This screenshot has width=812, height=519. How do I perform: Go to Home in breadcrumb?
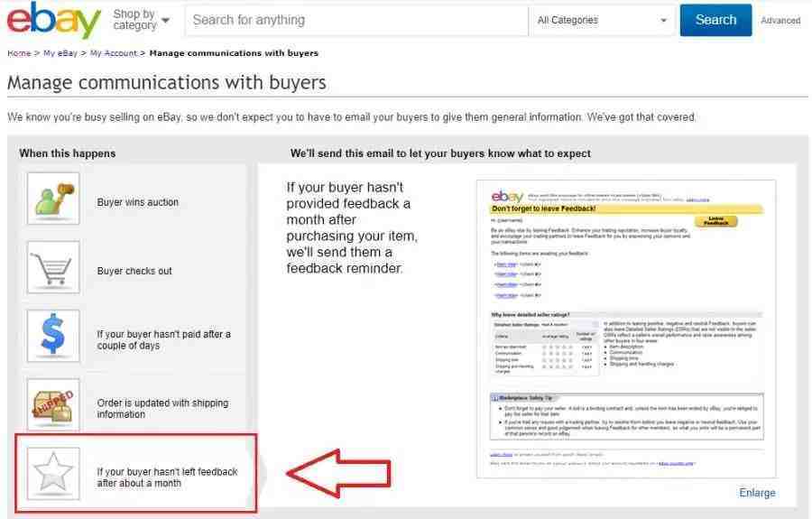coord(19,53)
